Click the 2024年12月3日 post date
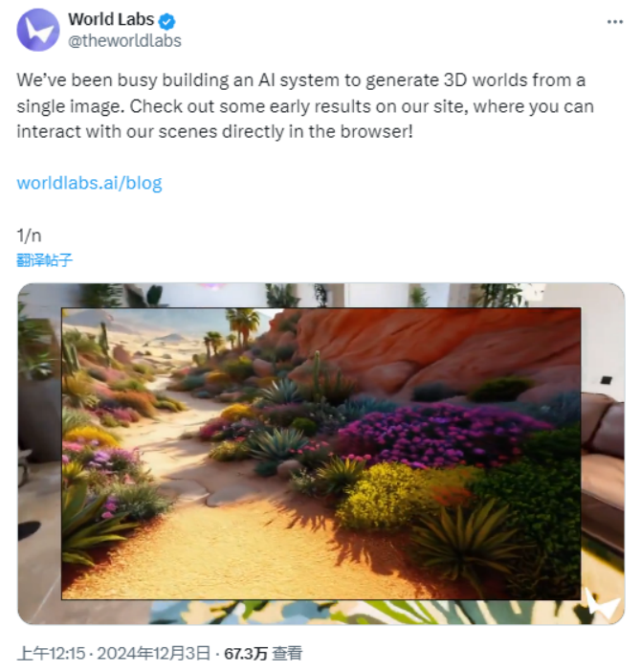 pos(154,654)
